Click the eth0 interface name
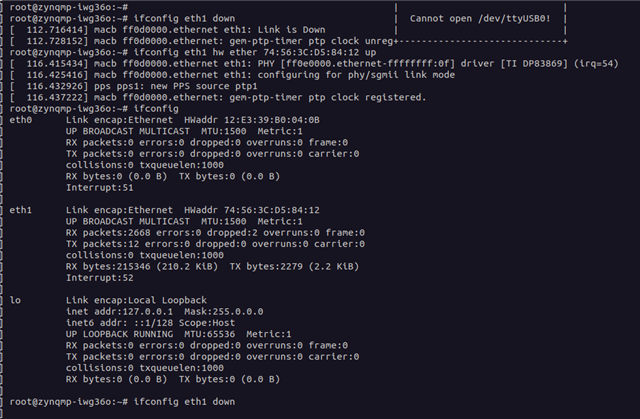 [x=20, y=120]
